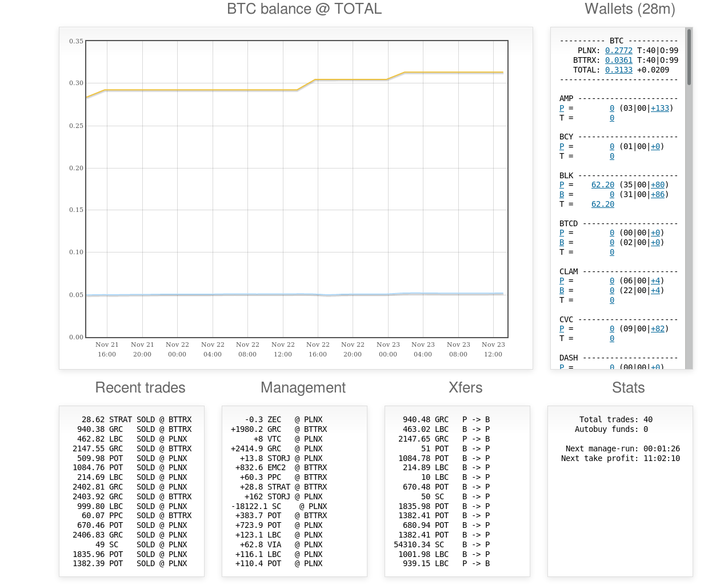This screenshot has height=585, width=728.
Task: Click the +86 link in the BLK wallet
Action: click(x=658, y=194)
